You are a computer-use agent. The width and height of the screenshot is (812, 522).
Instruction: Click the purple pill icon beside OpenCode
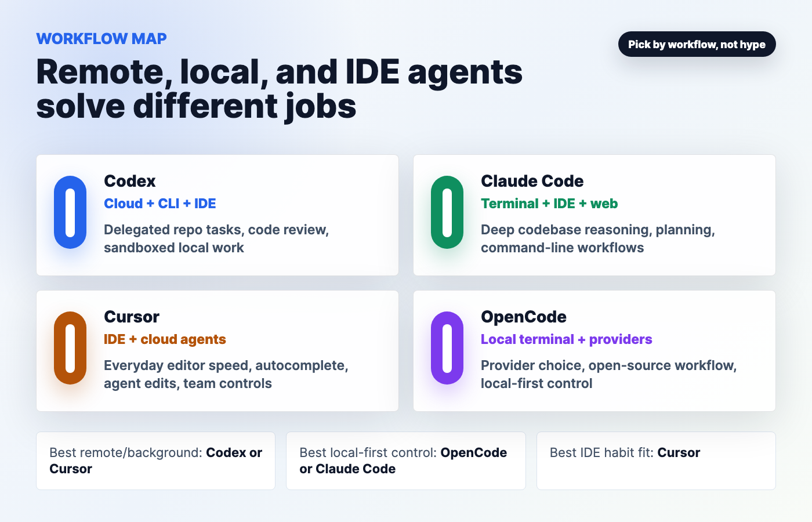coord(447,348)
